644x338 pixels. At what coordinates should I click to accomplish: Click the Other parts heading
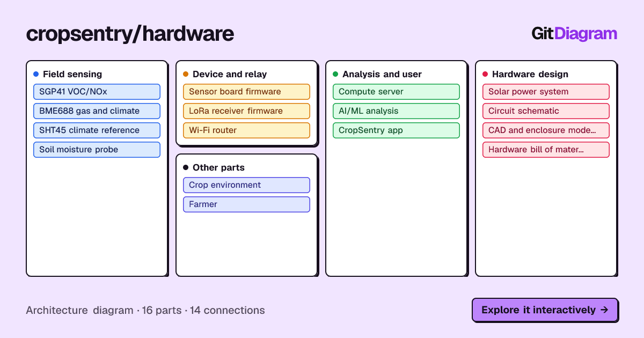[x=218, y=167]
